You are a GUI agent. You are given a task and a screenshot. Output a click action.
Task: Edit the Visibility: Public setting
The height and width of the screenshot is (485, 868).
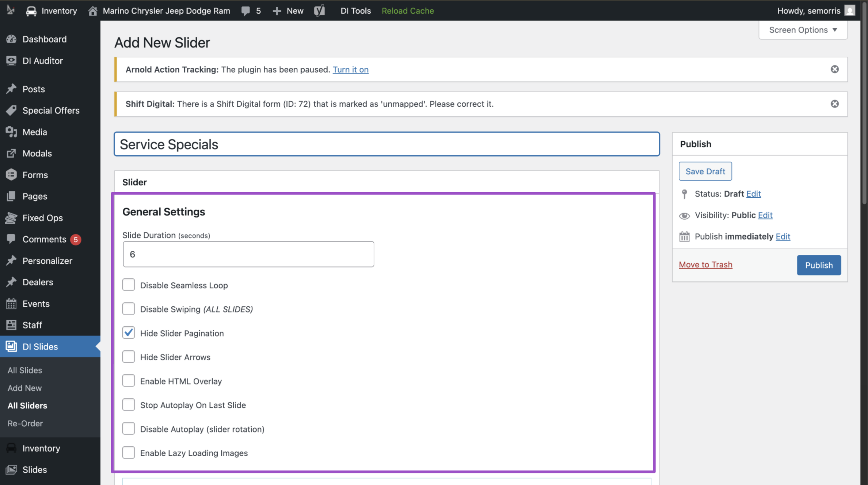765,215
